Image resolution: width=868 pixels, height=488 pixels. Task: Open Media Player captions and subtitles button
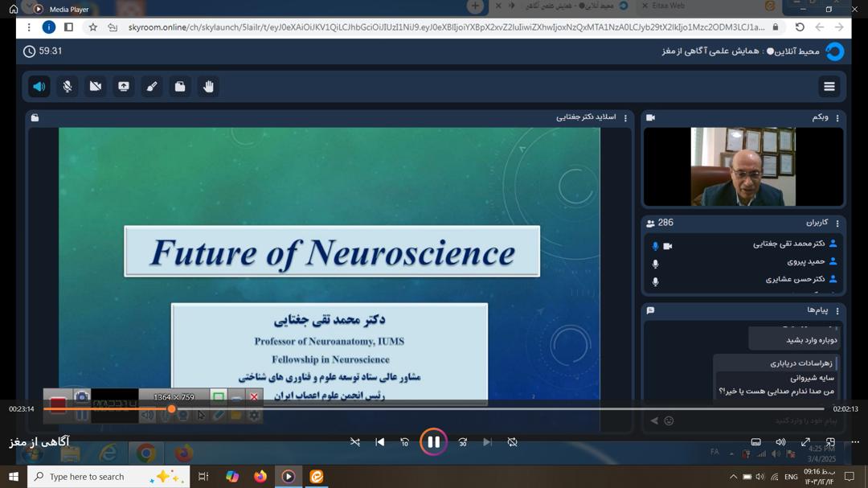(x=755, y=442)
